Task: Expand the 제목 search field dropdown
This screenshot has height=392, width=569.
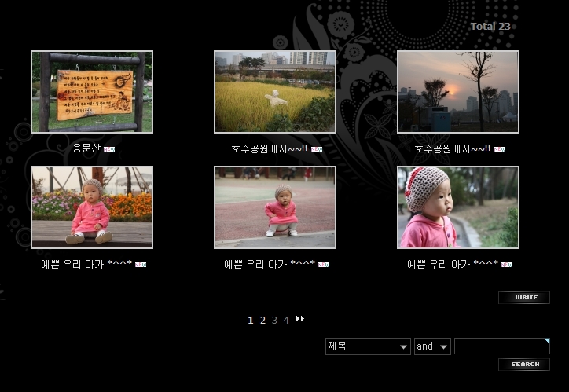Action: (368, 346)
